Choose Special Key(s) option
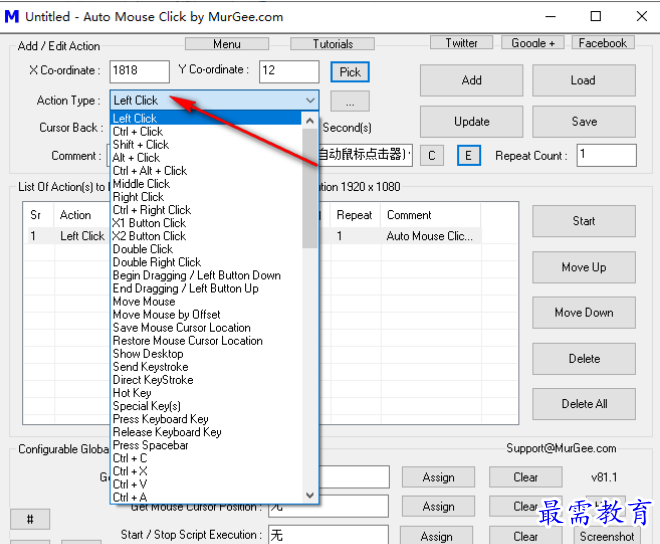 pos(206,405)
